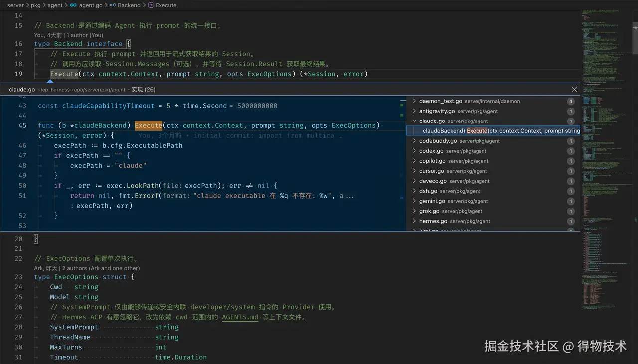The height and width of the screenshot is (364, 638).
Task: Click line number 16 in gutter
Action: (18, 44)
